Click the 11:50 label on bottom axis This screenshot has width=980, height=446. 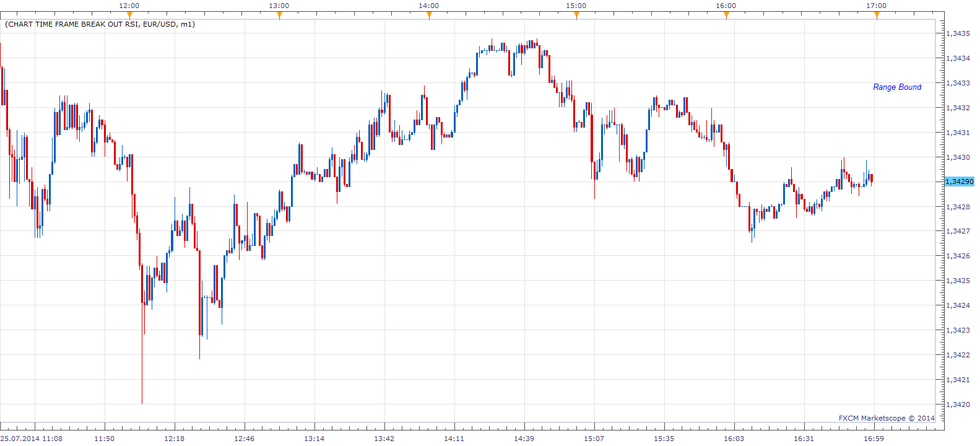105,439
